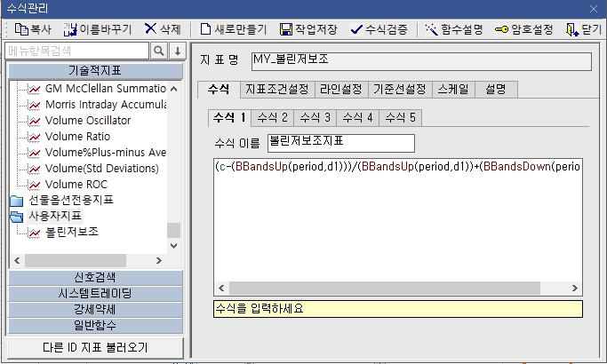Click the down arrow next to search

pyautogui.click(x=177, y=51)
